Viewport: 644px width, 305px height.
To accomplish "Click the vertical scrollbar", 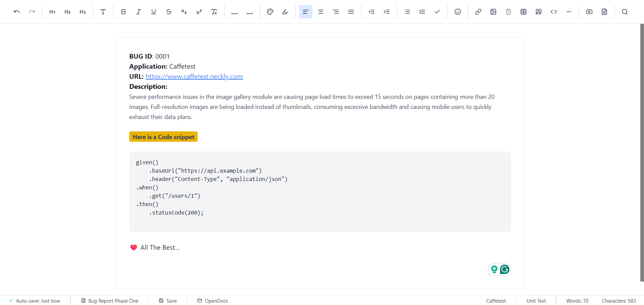I will click(x=642, y=152).
